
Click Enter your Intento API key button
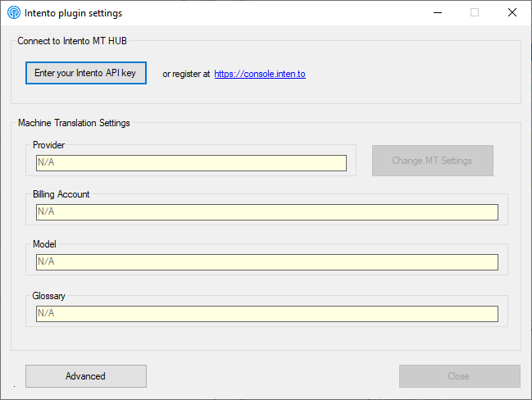[x=86, y=73]
